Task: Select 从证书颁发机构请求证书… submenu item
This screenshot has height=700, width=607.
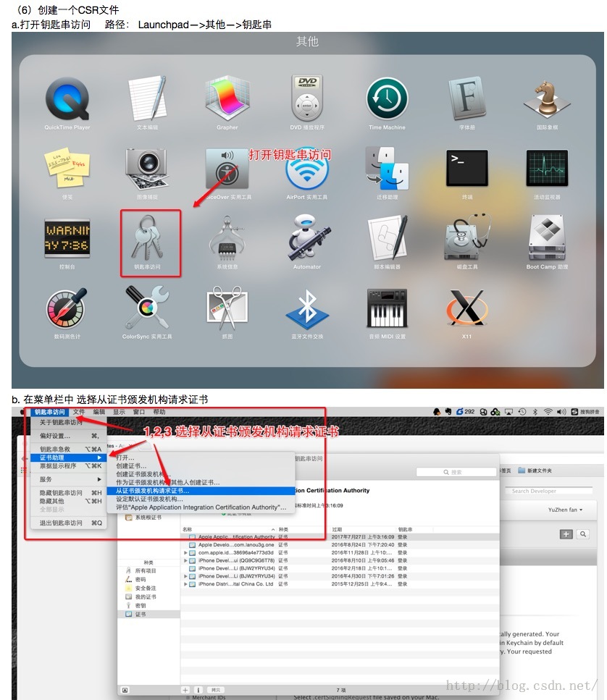Action: click(201, 491)
